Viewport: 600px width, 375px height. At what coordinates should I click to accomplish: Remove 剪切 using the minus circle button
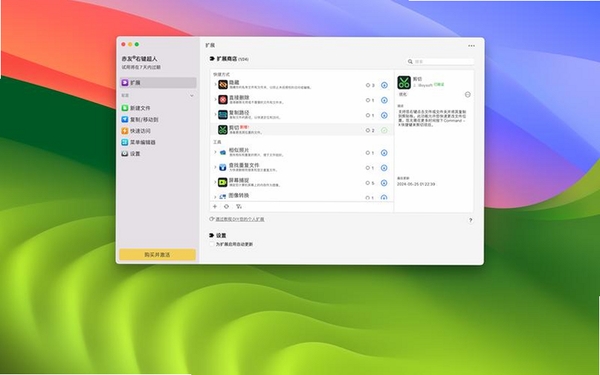coord(468,95)
